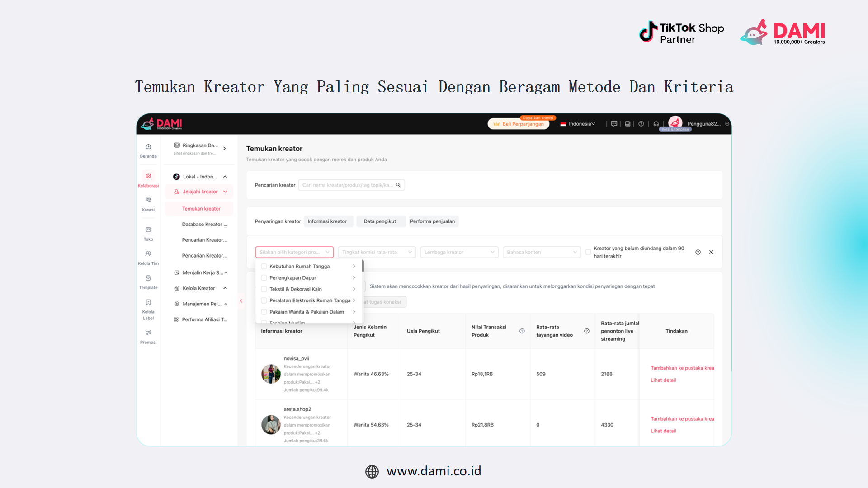Click the Beli Perpanjangan button

click(519, 124)
